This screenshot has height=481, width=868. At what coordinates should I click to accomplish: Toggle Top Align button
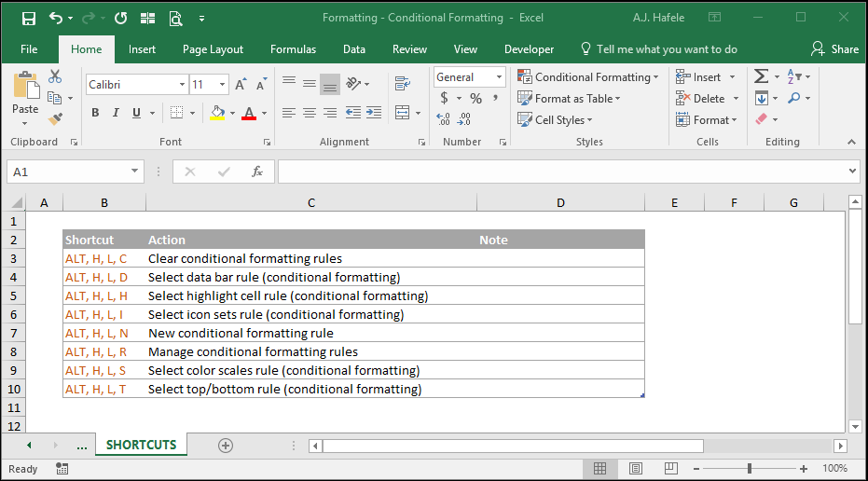(x=288, y=84)
